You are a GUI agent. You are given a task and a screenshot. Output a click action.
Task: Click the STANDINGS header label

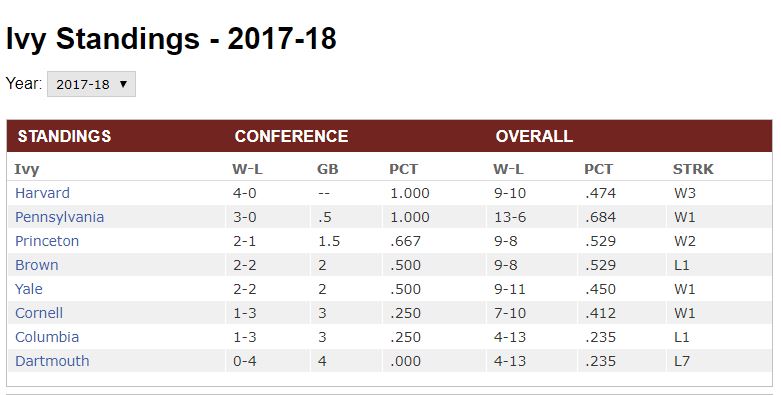64,136
